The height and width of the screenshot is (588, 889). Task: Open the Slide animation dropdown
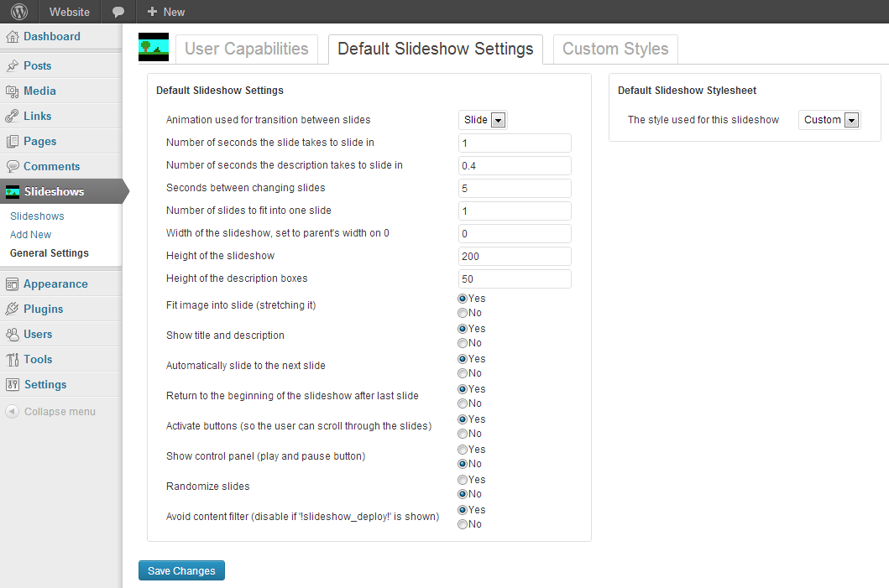coord(483,120)
